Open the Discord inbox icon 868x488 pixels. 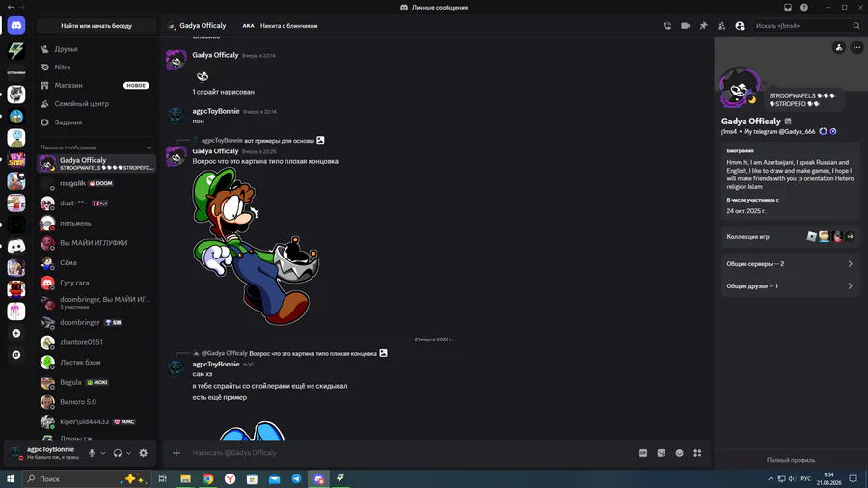788,7
